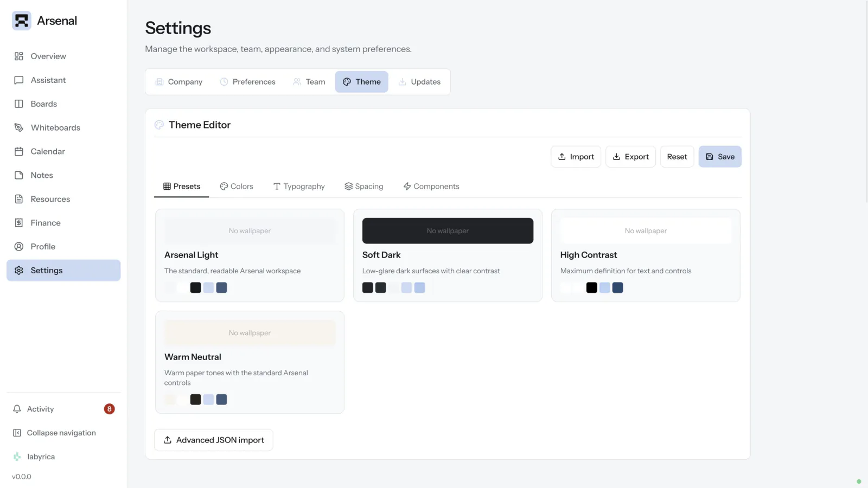Collapse navigation sidebar
This screenshot has height=488, width=868.
click(63, 433)
